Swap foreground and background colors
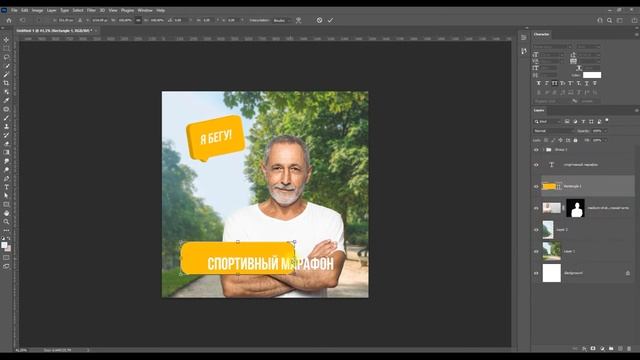 pyautogui.click(x=9, y=238)
